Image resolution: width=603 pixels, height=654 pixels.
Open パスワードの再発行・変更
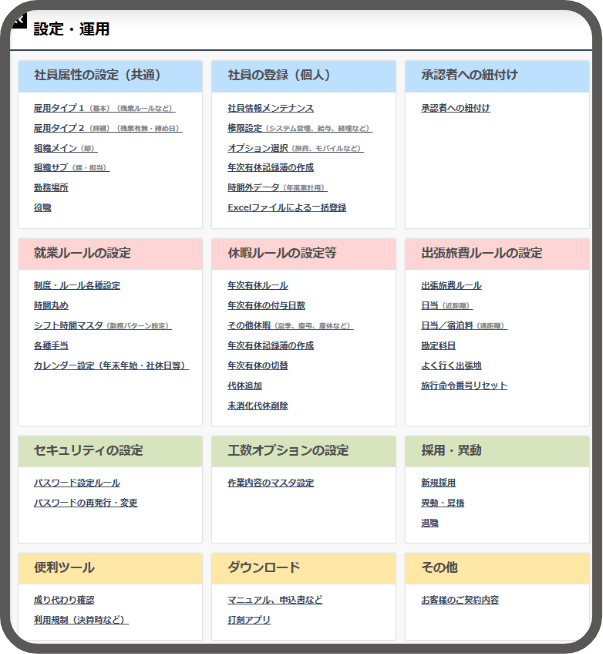click(x=85, y=503)
